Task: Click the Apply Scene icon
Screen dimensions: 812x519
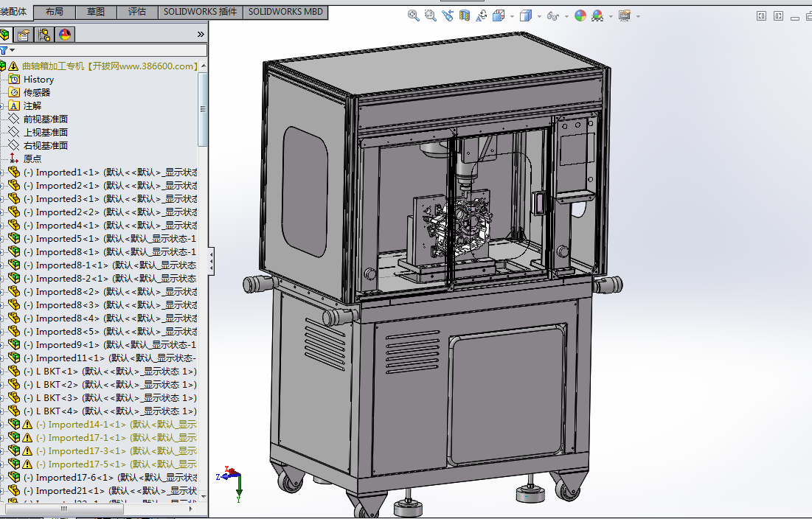Action: (596, 15)
